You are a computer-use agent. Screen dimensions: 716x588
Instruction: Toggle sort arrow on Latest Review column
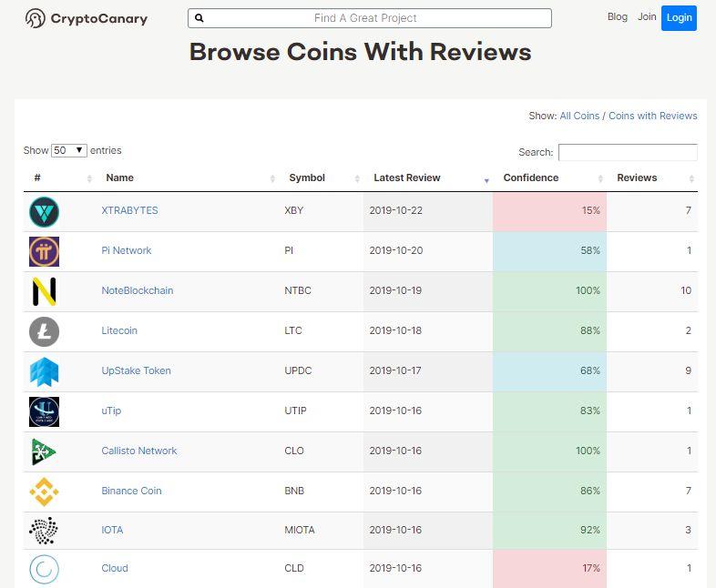point(486,180)
